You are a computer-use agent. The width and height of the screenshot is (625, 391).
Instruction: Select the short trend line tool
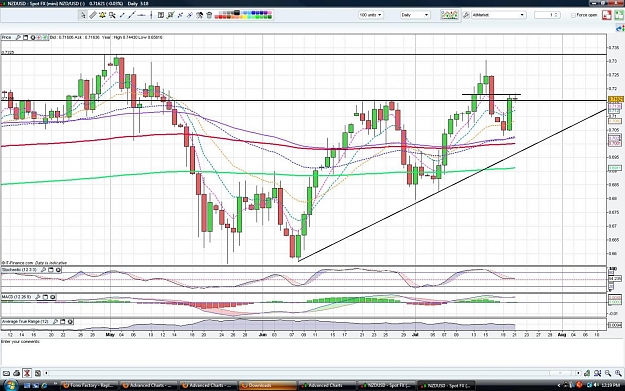122,15
